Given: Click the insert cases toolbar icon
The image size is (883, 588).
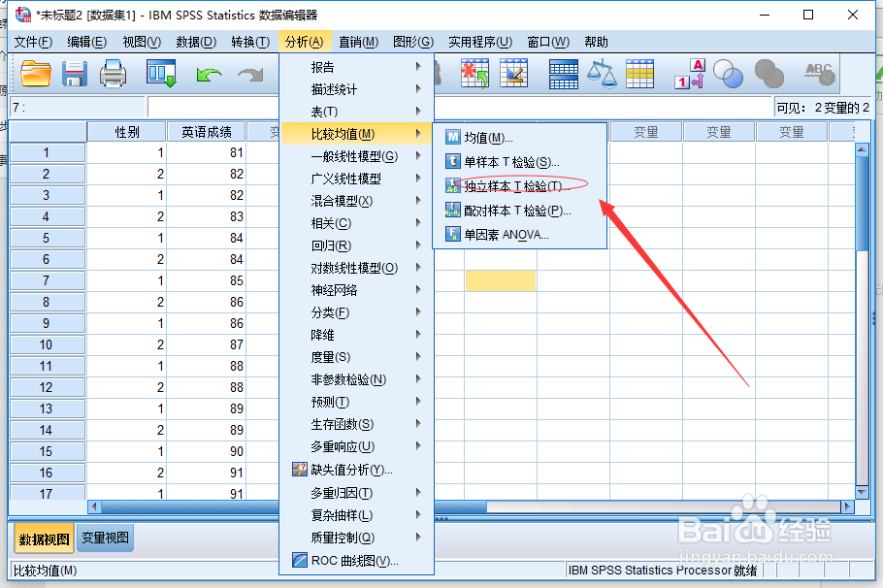Looking at the screenshot, I should coord(474,73).
